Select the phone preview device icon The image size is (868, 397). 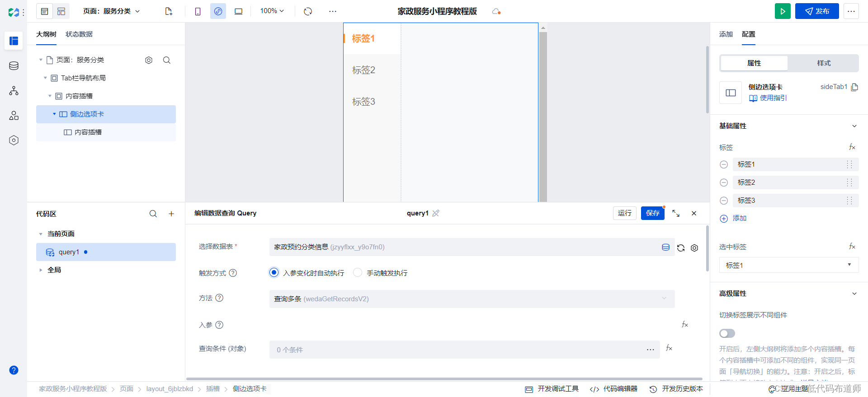198,11
